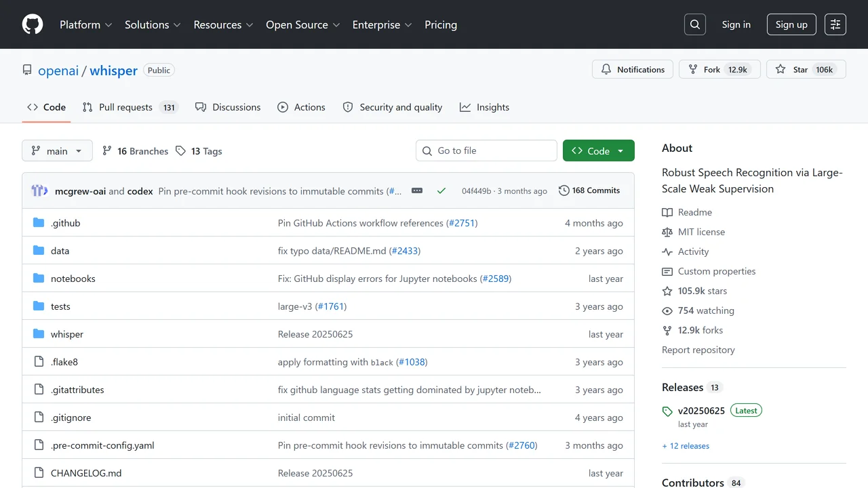
Task: Open Security and quality tab
Action: tap(392, 107)
